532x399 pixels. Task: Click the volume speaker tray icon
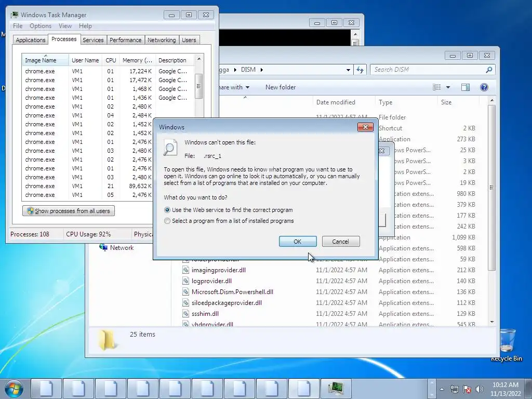tap(479, 389)
